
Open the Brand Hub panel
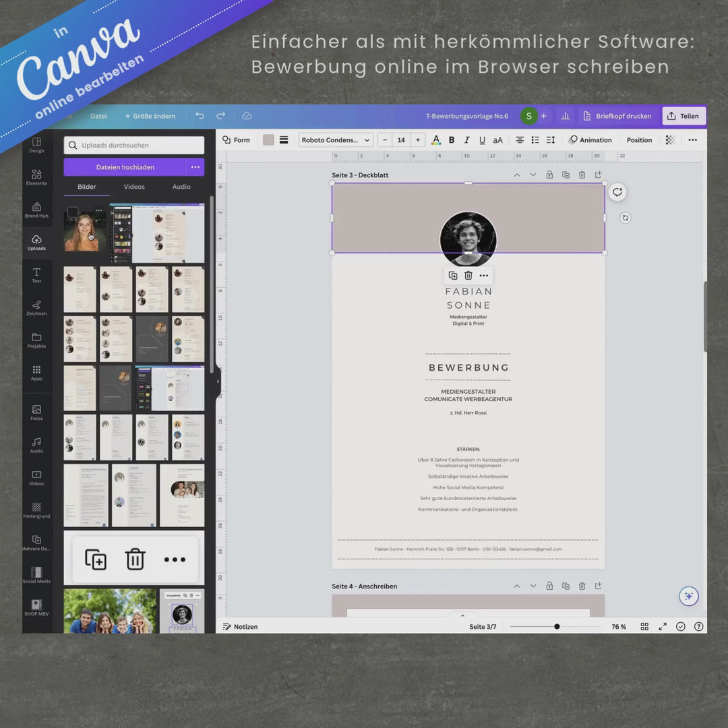click(36, 210)
